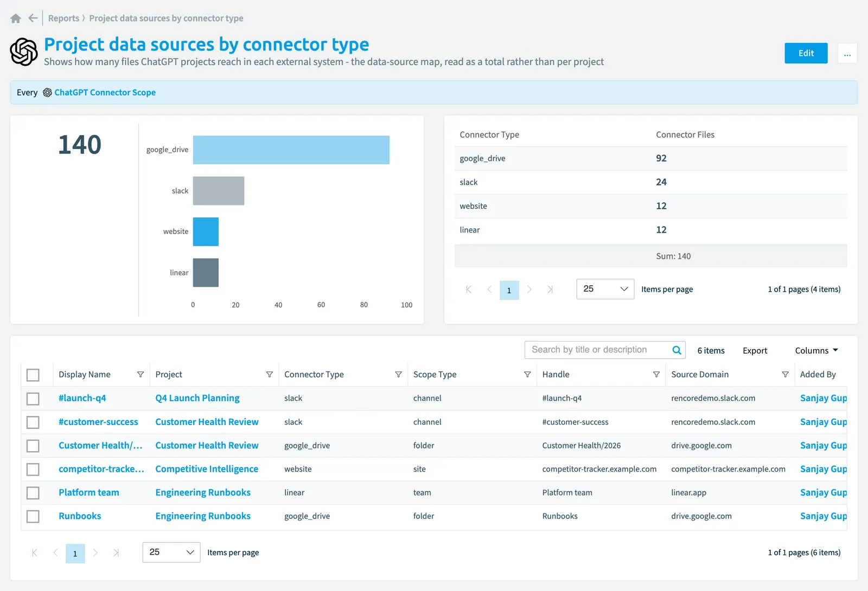Screen dimensions: 868x591
Task: Toggle the select-all header checkbox
Action: [x=33, y=375]
